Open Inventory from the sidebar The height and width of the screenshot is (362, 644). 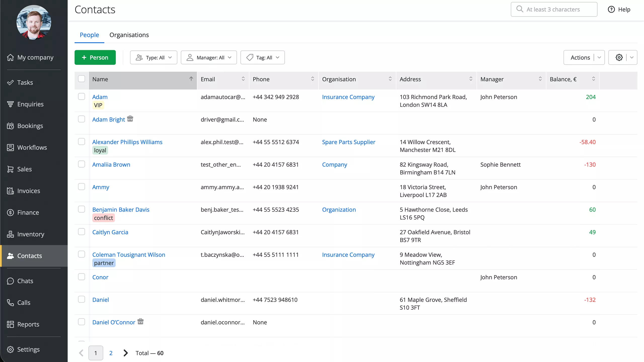point(30,234)
